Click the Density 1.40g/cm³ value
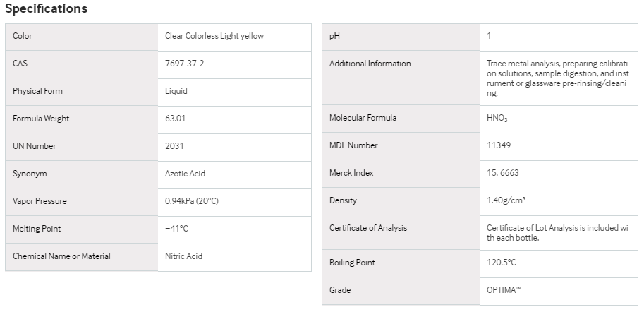Screen dimensions: 644x312 506,200
